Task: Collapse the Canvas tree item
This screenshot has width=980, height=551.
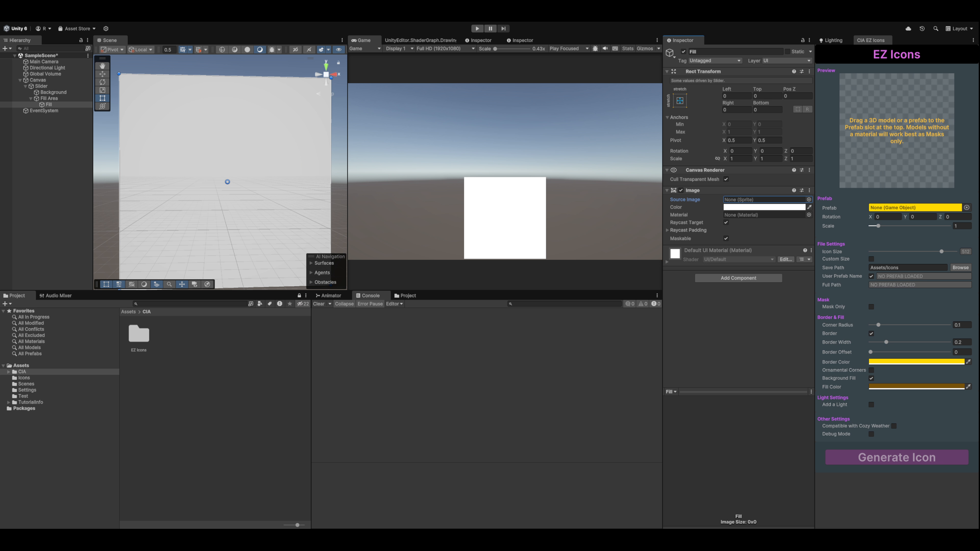Action: pyautogui.click(x=20, y=80)
